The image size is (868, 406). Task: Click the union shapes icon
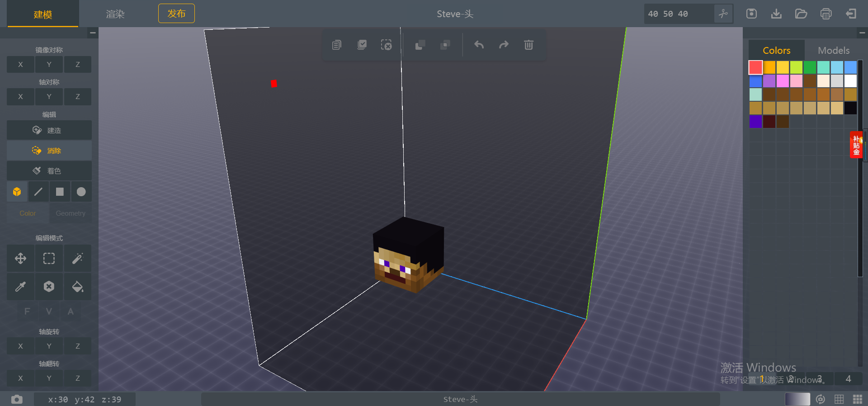click(x=420, y=45)
